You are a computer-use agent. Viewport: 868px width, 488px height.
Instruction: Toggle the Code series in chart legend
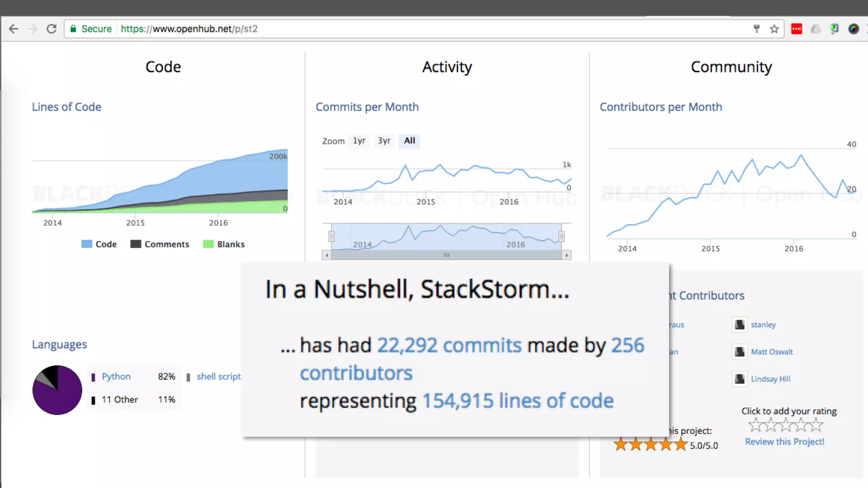pyautogui.click(x=99, y=244)
